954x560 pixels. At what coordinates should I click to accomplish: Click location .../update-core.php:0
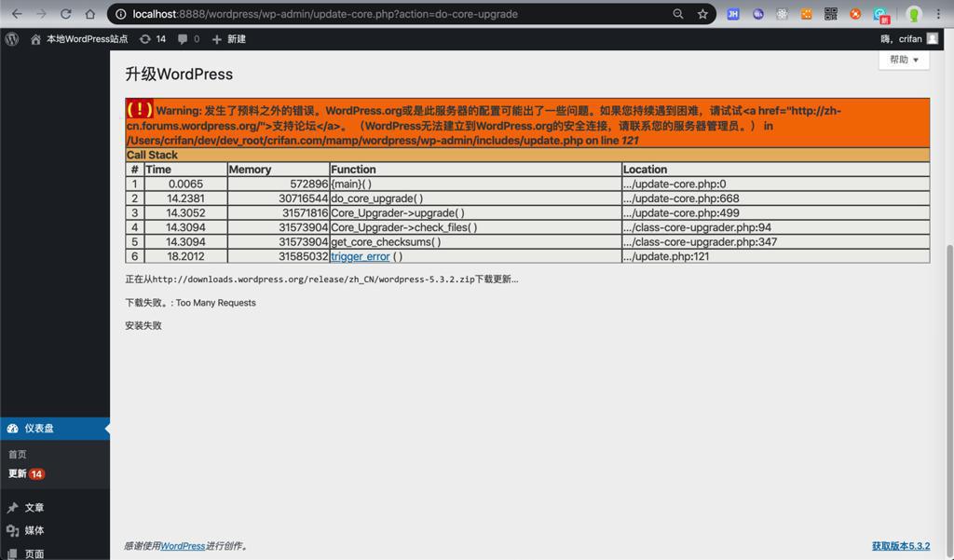pos(776,184)
